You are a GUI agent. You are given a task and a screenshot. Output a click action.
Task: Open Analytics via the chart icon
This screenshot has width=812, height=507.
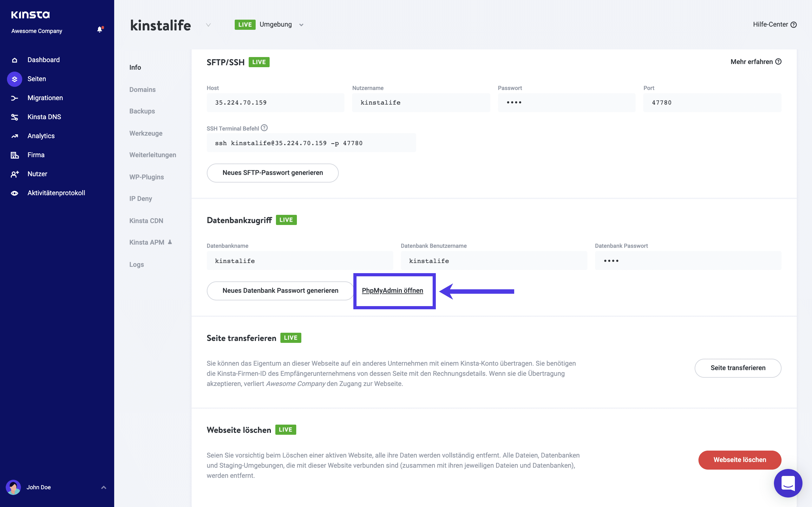[14, 136]
